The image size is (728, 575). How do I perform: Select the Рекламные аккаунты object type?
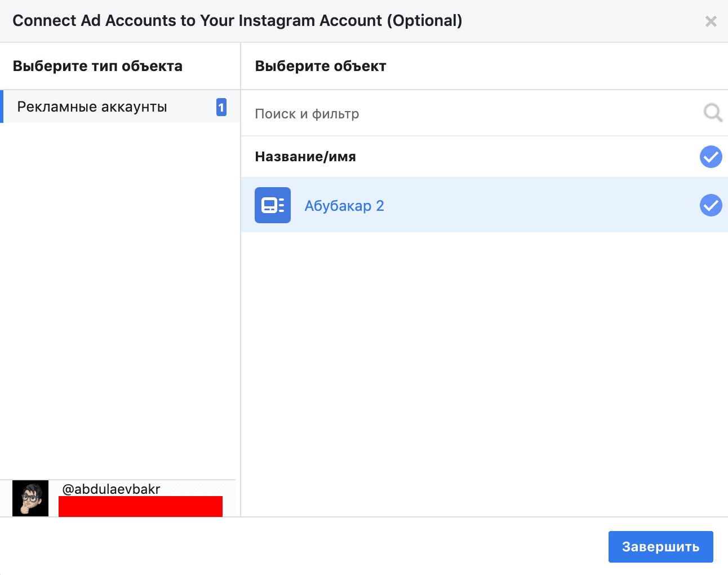(x=120, y=107)
